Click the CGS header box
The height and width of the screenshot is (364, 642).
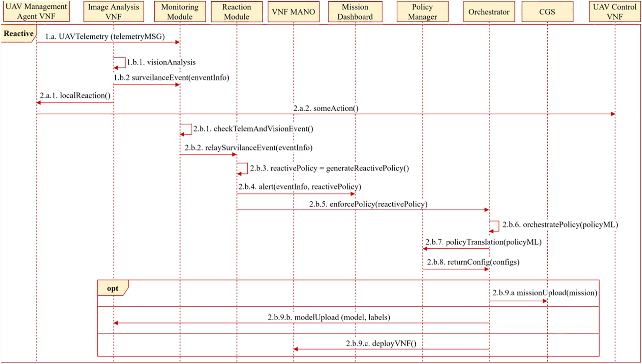pos(547,11)
